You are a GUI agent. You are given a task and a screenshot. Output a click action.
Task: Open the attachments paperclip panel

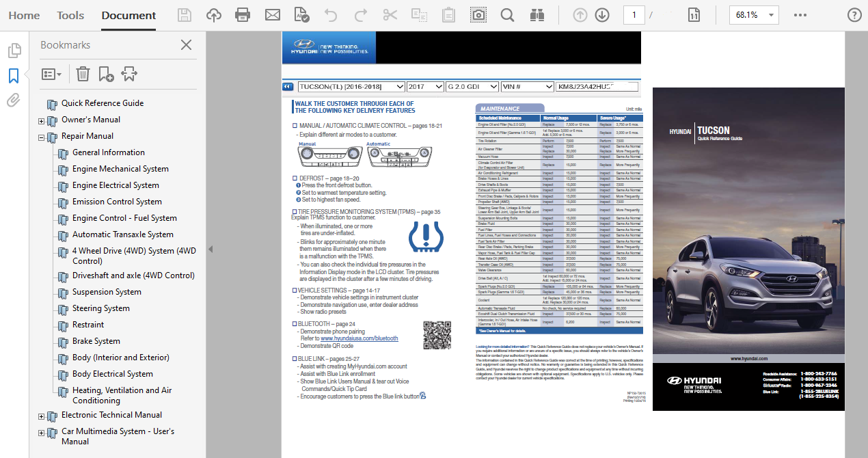14,100
